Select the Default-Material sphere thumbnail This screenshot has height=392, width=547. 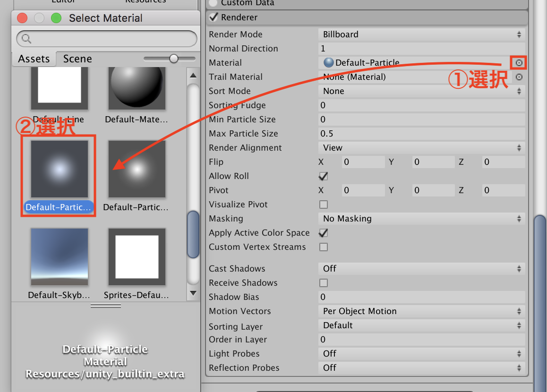(137, 89)
